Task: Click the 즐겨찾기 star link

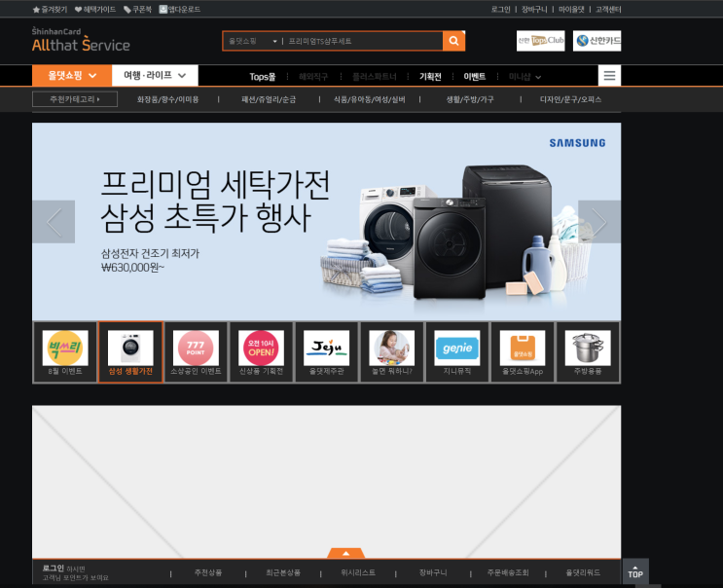Action: [x=50, y=9]
